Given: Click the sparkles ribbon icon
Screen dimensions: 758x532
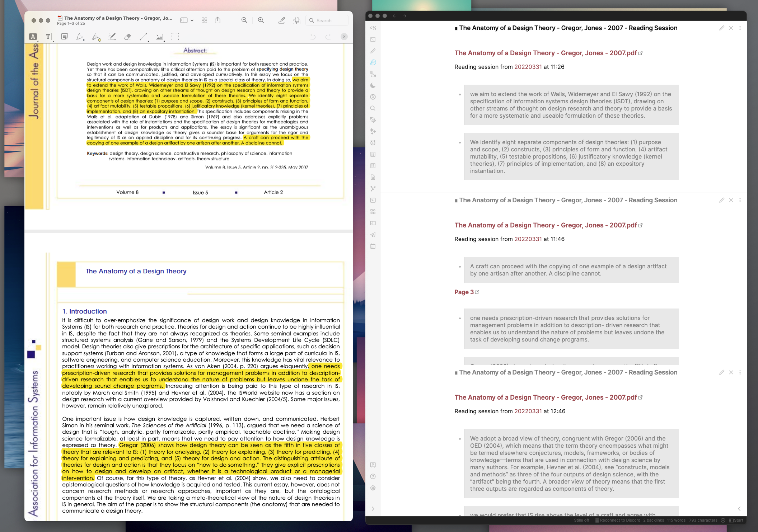Looking at the screenshot, I should point(373,131).
